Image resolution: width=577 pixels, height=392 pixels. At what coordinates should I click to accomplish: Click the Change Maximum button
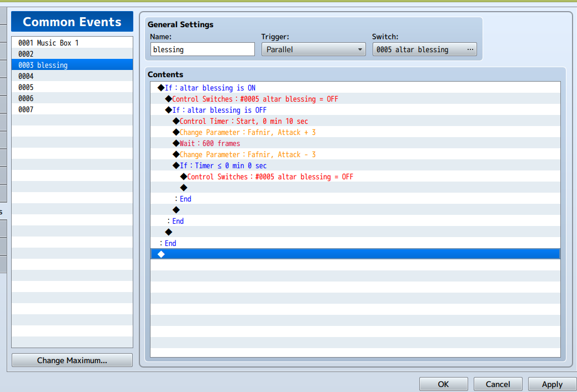[x=72, y=360]
